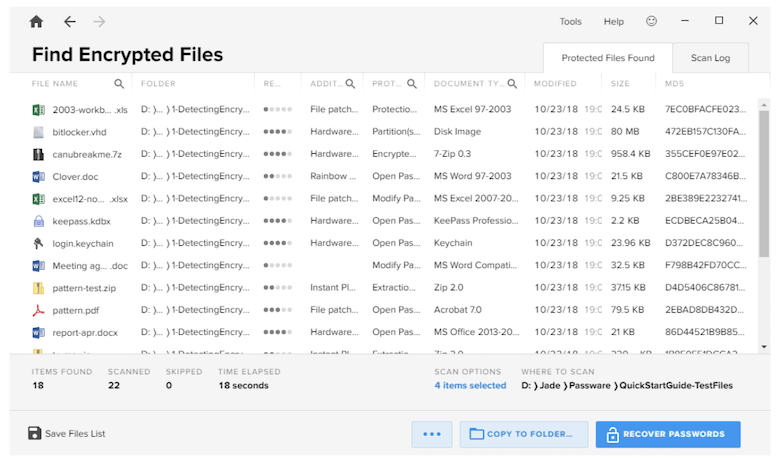This screenshot has height=464, width=780.
Task: Select the Excel icon for excel12-no .xlsx
Action: point(38,199)
